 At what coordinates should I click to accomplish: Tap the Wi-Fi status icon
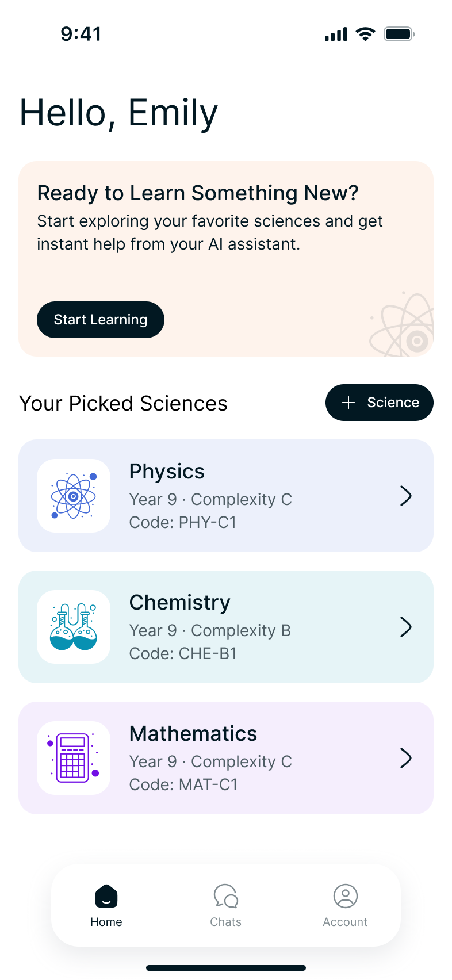(365, 34)
